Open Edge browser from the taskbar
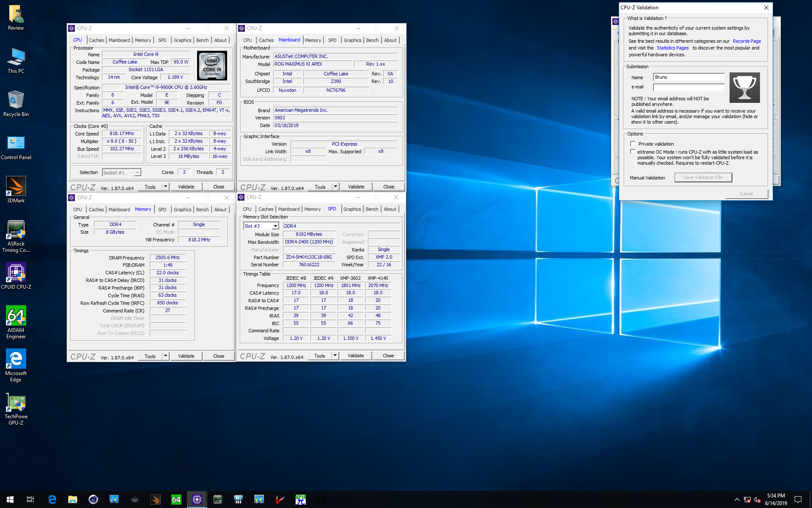Viewport: 812px width, 508px height. (x=52, y=500)
